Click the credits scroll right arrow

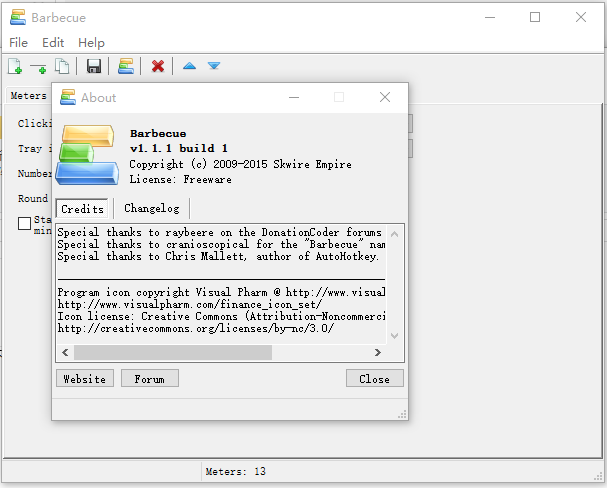point(377,353)
